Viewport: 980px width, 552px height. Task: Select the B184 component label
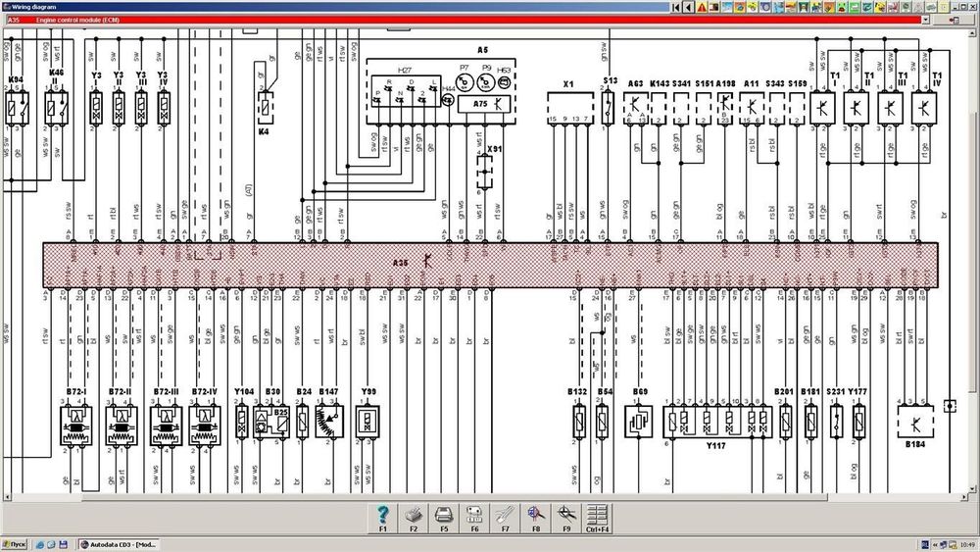coord(915,444)
